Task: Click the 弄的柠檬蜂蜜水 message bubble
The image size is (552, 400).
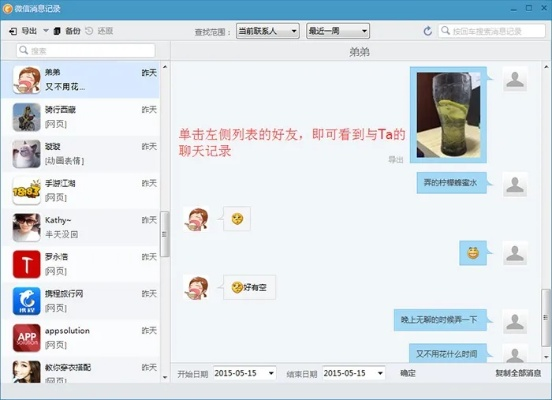Action: point(452,183)
